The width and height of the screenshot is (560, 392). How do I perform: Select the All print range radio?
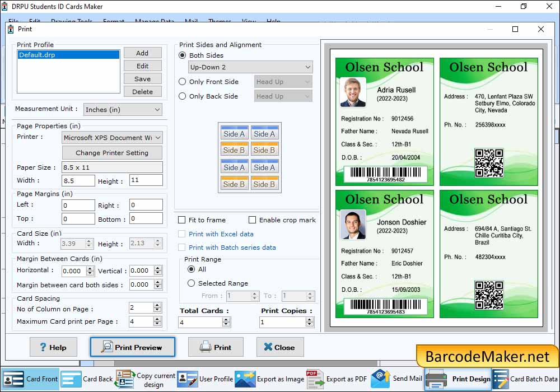pyautogui.click(x=192, y=269)
